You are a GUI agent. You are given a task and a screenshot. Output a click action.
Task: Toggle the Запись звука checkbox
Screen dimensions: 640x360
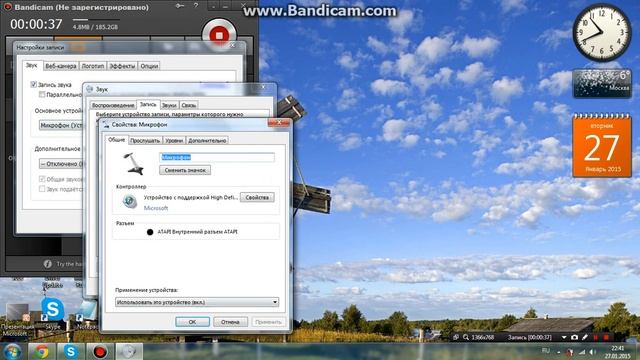coord(33,84)
